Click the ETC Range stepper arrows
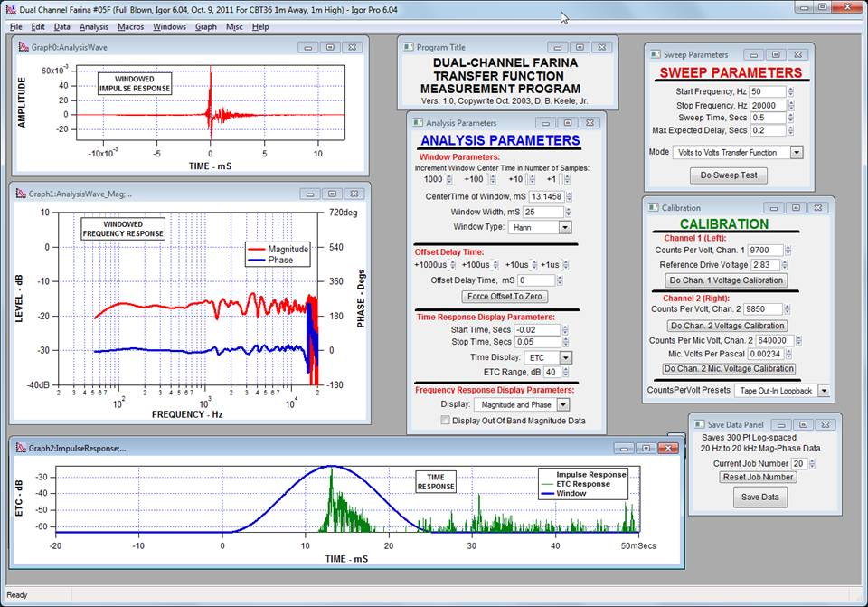Viewport: 868px width, 607px height. point(566,372)
